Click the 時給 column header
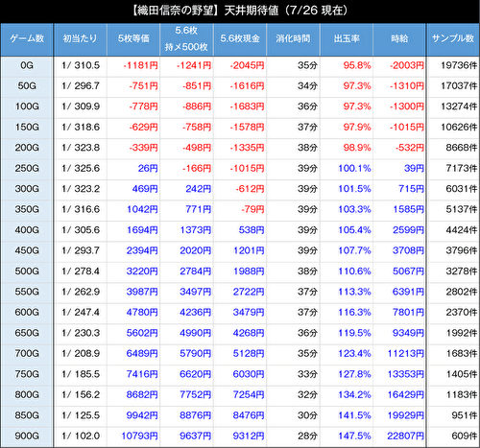 click(x=399, y=38)
